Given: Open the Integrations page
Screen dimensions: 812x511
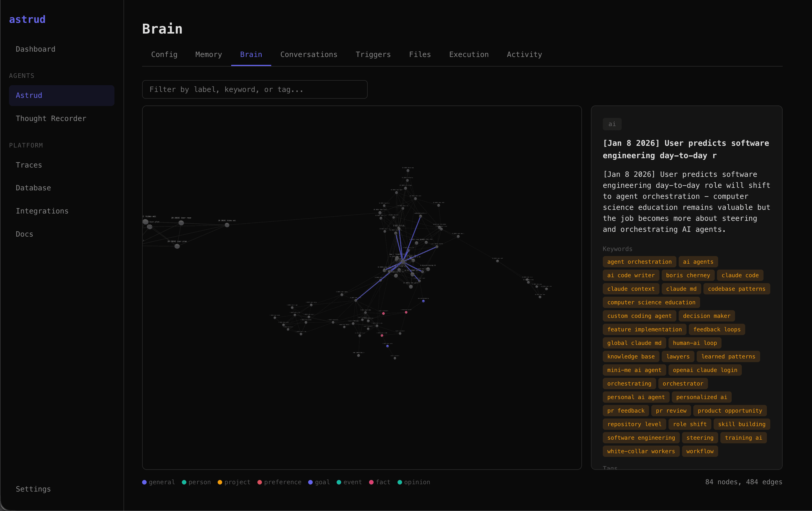Looking at the screenshot, I should click(42, 211).
